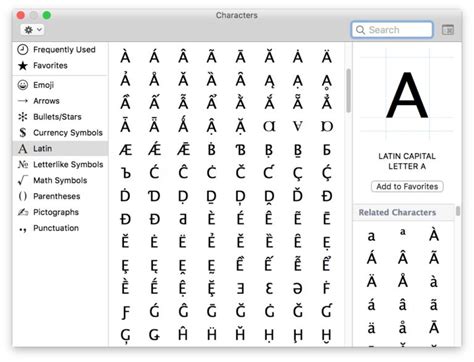Viewport: 474px width, 362px height.
Task: Select the Frequently Used clock icon
Action: point(23,50)
